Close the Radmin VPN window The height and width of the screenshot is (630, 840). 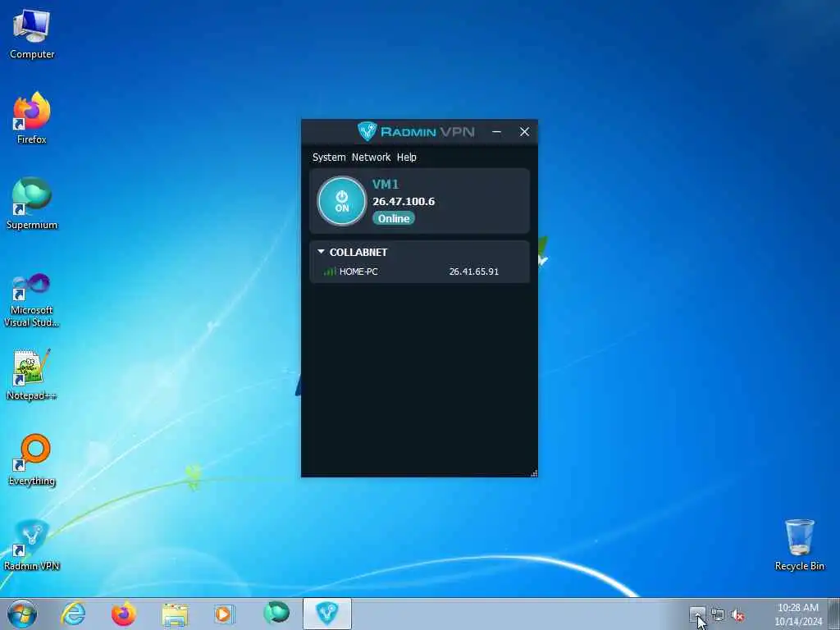point(524,132)
